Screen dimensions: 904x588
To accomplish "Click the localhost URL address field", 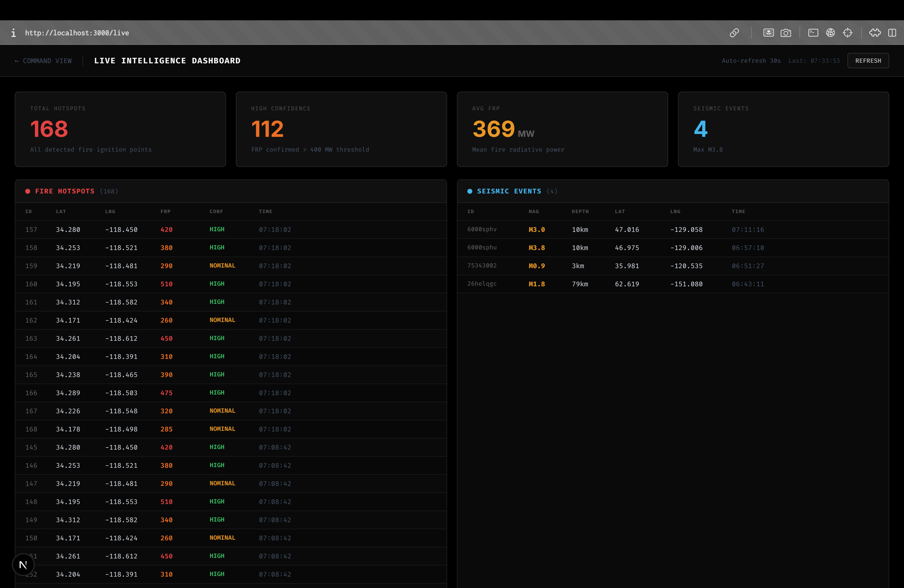I will coord(77,33).
